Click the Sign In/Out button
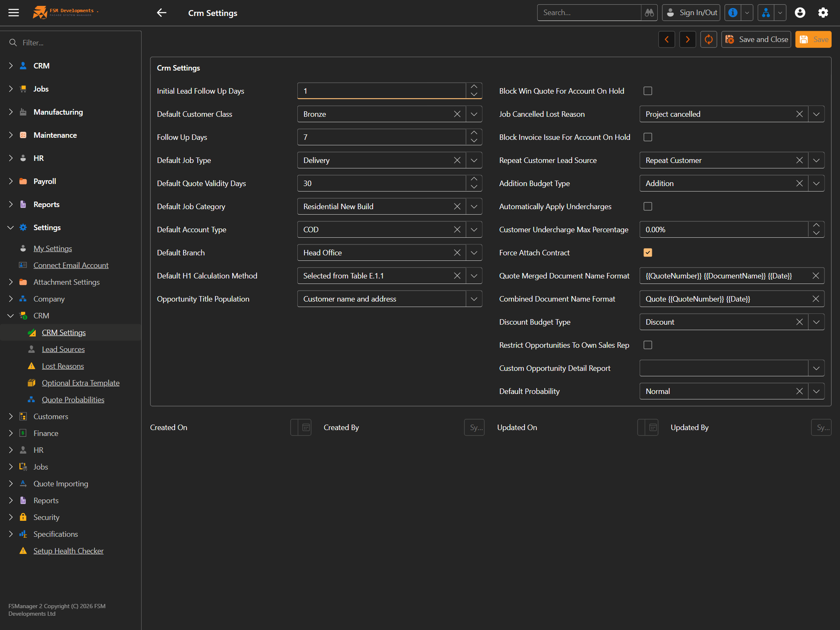The height and width of the screenshot is (630, 840). pyautogui.click(x=691, y=13)
